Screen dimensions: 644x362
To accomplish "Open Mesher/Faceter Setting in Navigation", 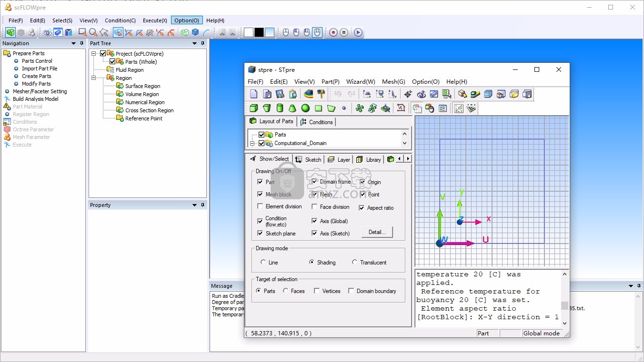I will tap(40, 91).
